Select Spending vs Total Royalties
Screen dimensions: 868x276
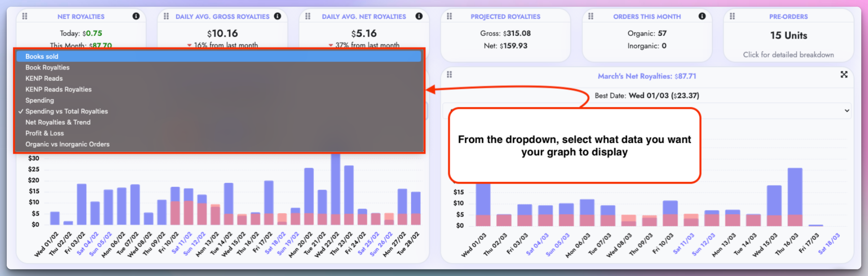click(x=219, y=111)
